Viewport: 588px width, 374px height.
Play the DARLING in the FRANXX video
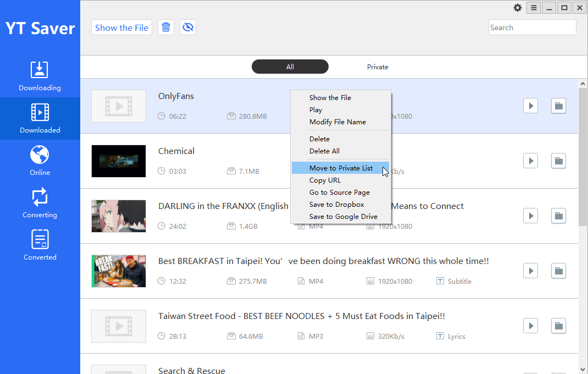point(531,216)
